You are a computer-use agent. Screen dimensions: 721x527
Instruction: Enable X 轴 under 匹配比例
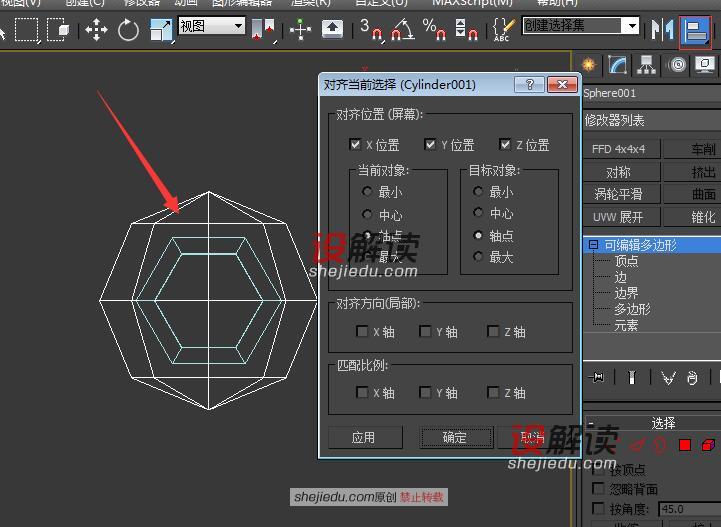click(x=362, y=392)
